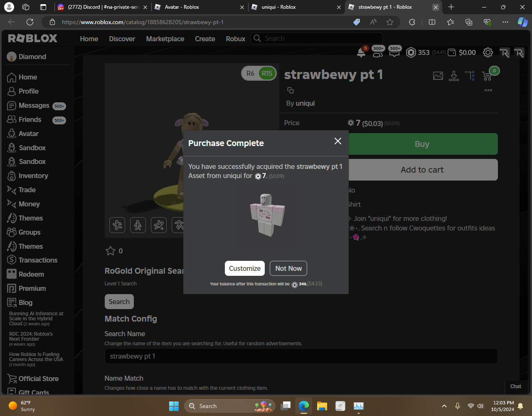Viewport: 532px width, 416px height.
Task: Open Avatar in the sidebar
Action: coord(28,134)
